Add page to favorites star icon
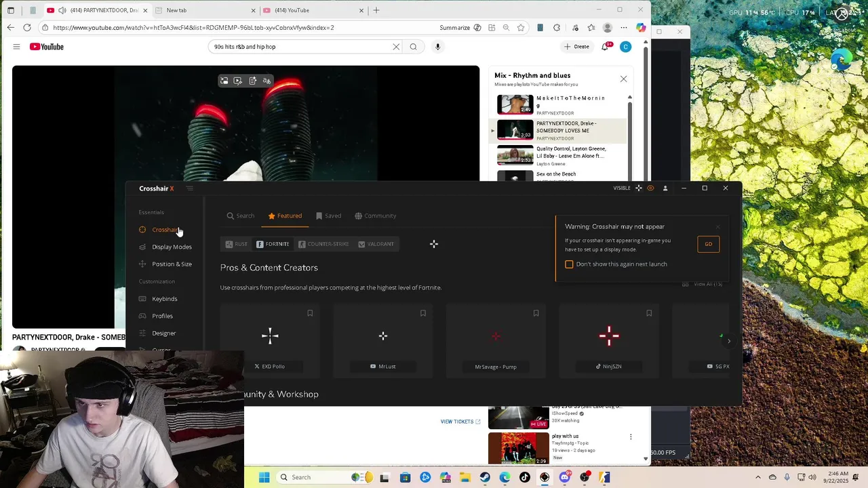Screen dimensions: 868x488 [521, 28]
